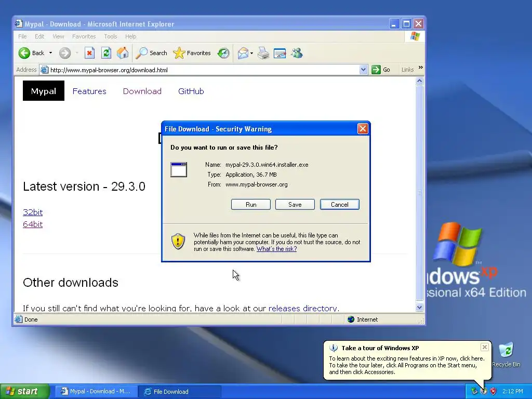Click the vertical scrollbar thumb
Screen dimensions: 532x399
coord(419,193)
